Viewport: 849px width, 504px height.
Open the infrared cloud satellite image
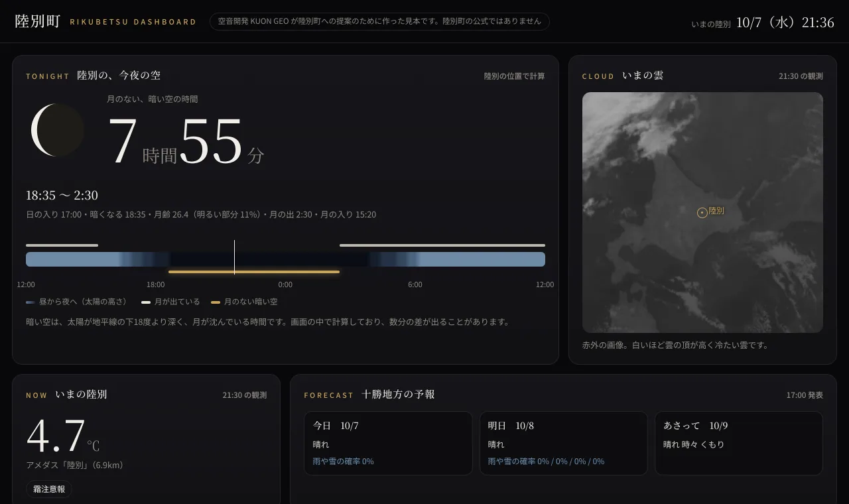702,212
